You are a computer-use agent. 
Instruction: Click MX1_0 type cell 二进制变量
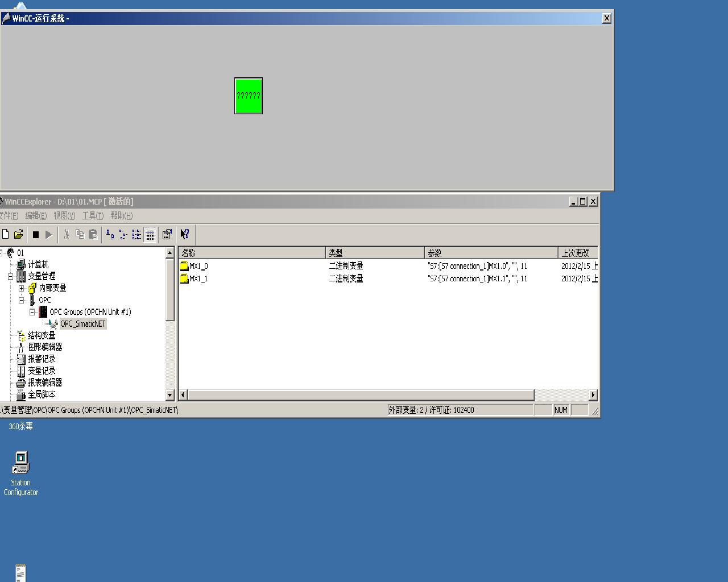click(x=346, y=266)
